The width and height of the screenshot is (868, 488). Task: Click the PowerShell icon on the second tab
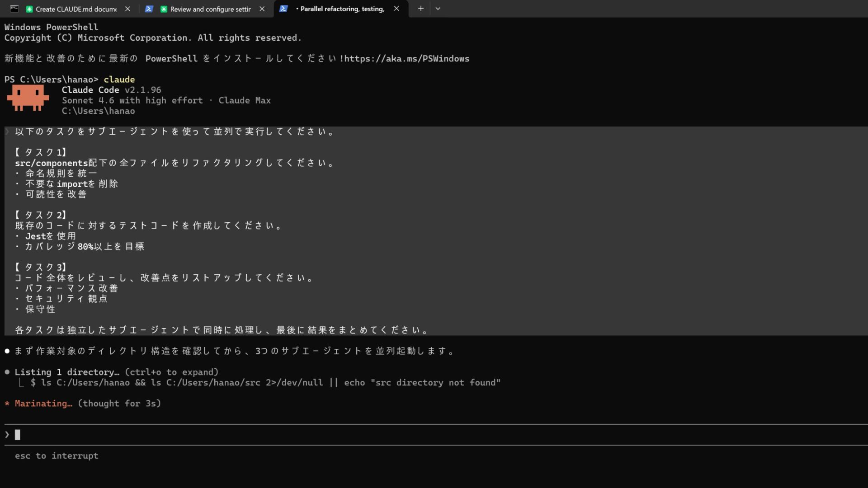click(149, 9)
